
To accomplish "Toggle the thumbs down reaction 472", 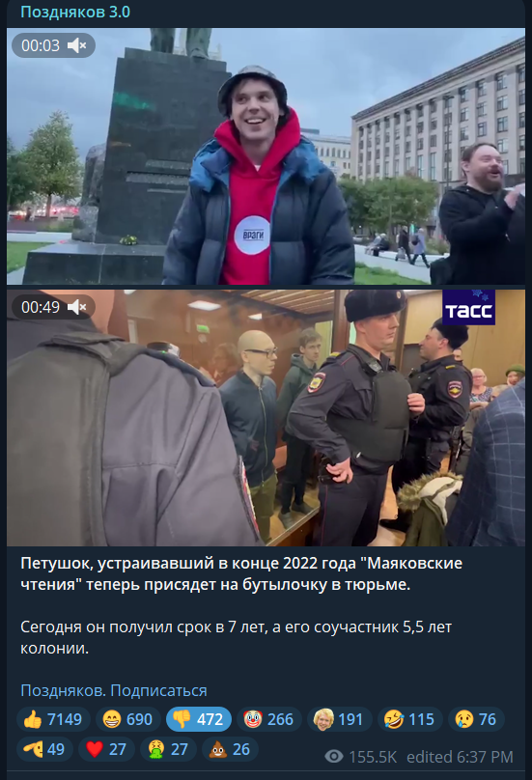I will [199, 719].
